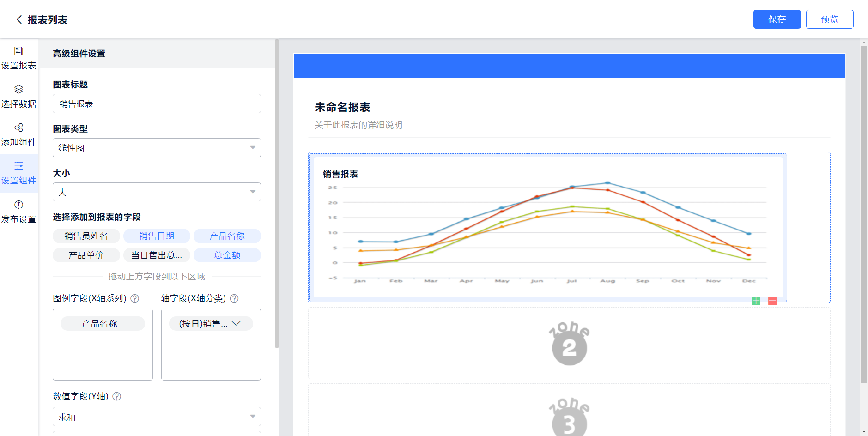Click the green plus icon under chart
The width and height of the screenshot is (868, 436).
coord(756,301)
